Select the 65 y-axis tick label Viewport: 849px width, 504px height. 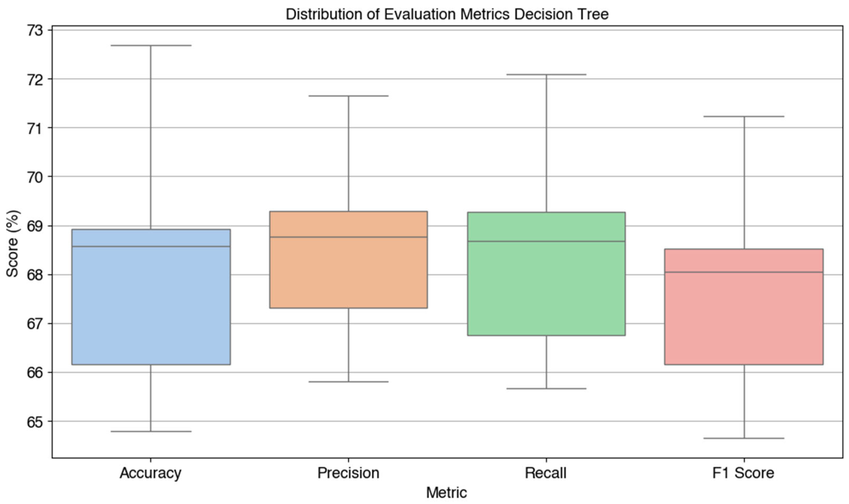[35, 422]
